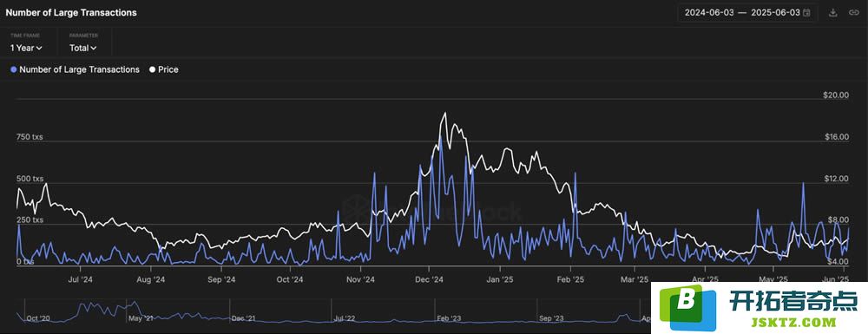Click the 750 txs axis label
The width and height of the screenshot is (868, 334).
pos(30,137)
